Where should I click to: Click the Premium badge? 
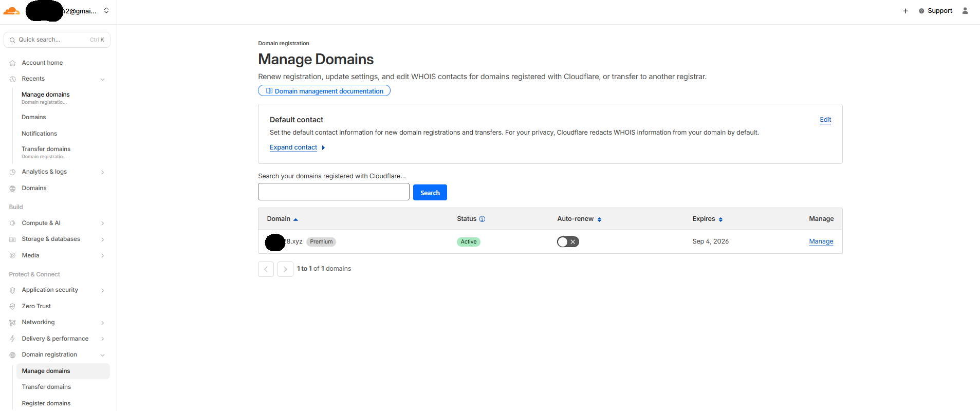click(x=321, y=242)
